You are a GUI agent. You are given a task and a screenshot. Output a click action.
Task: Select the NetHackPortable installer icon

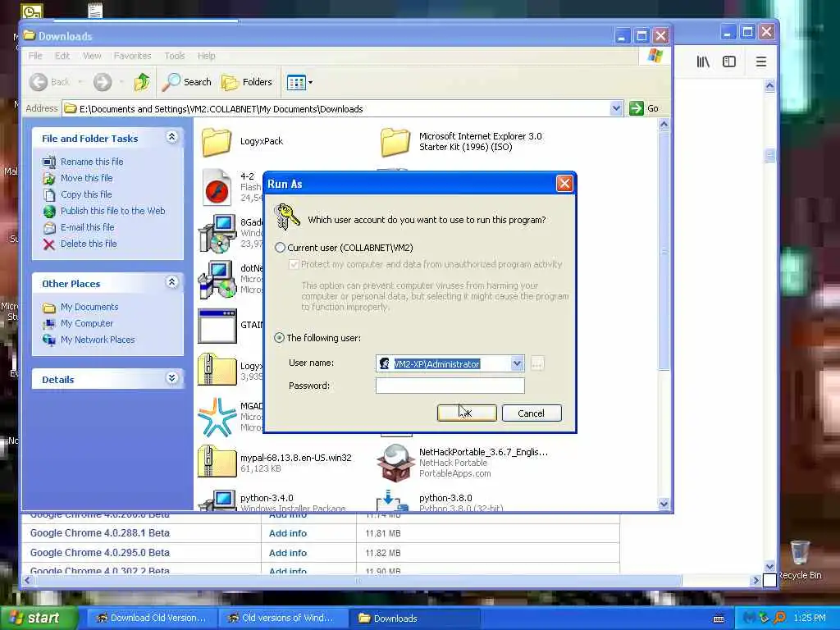point(395,463)
